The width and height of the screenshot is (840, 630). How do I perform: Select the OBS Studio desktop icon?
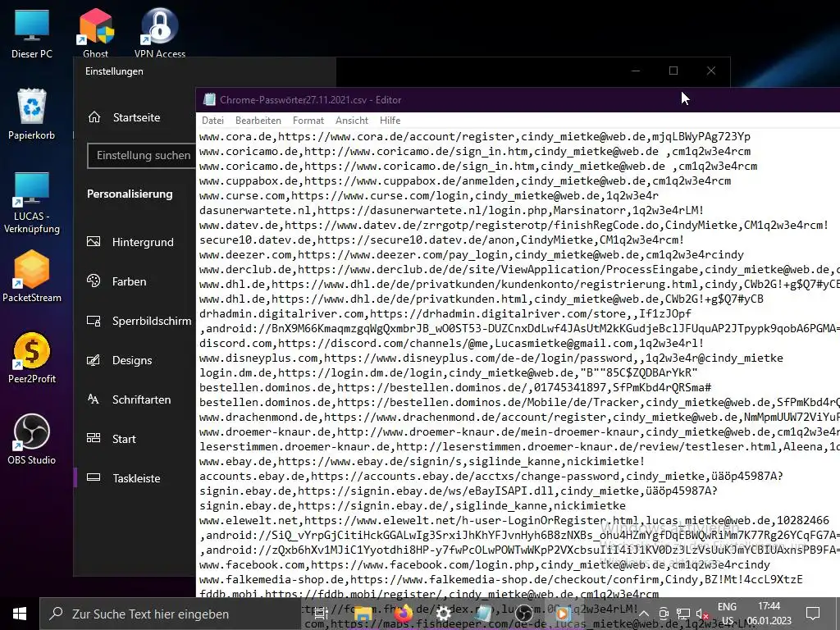[32, 440]
